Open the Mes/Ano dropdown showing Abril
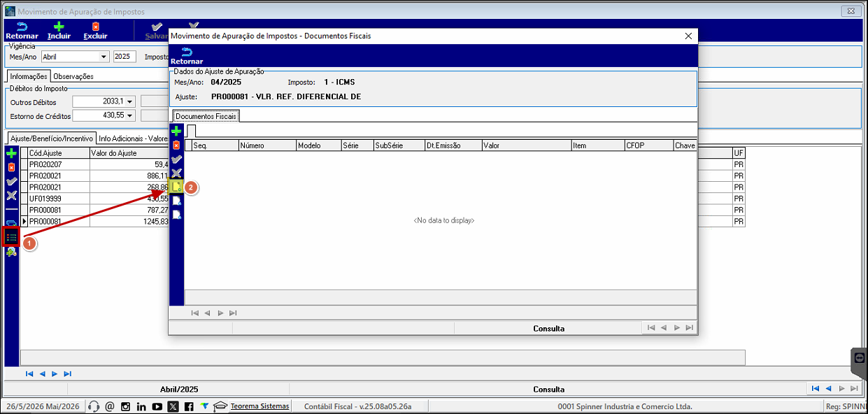 pos(104,57)
